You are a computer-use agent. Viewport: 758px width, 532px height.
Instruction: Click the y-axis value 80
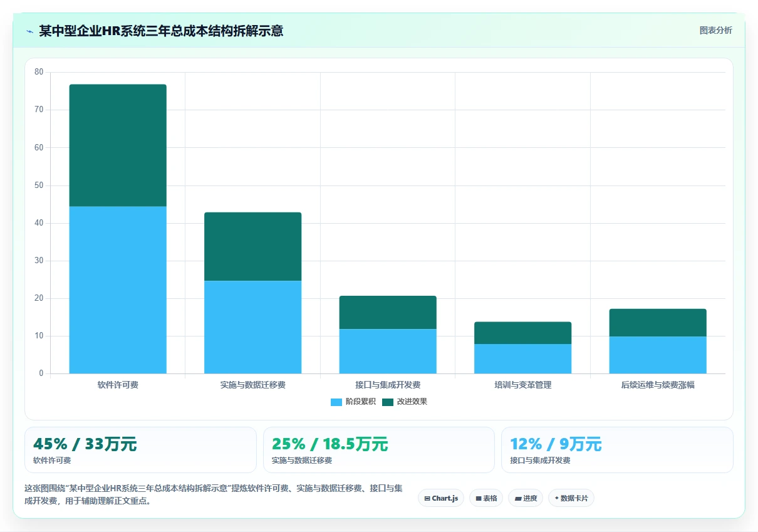pos(39,72)
